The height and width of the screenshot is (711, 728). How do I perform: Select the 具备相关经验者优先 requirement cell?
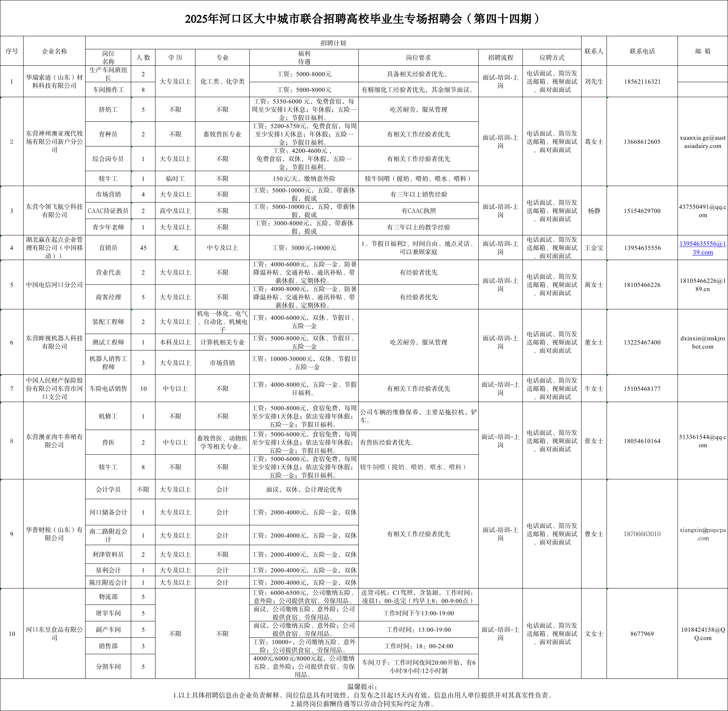click(x=418, y=74)
